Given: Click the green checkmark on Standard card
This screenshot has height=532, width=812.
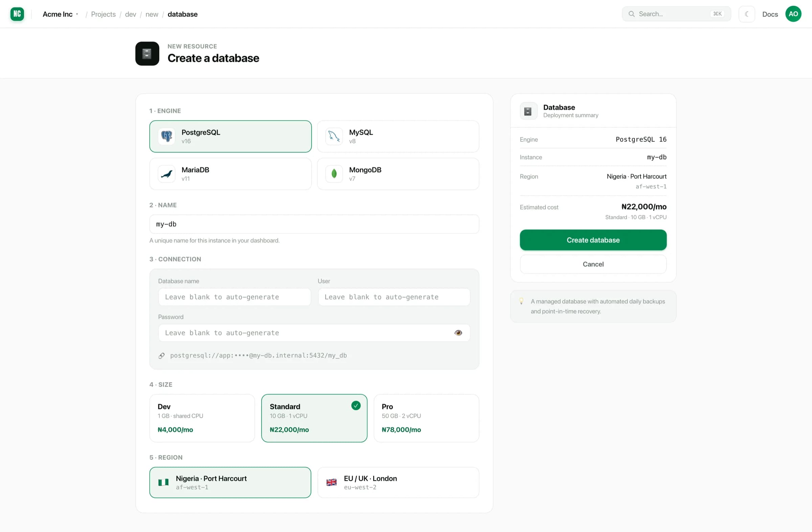Looking at the screenshot, I should tap(356, 405).
